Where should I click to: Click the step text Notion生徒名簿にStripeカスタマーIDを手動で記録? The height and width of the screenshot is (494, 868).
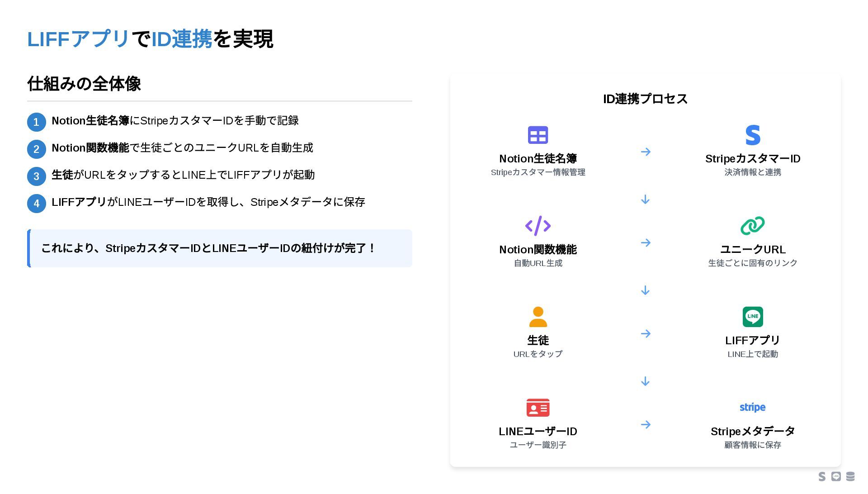tap(175, 121)
